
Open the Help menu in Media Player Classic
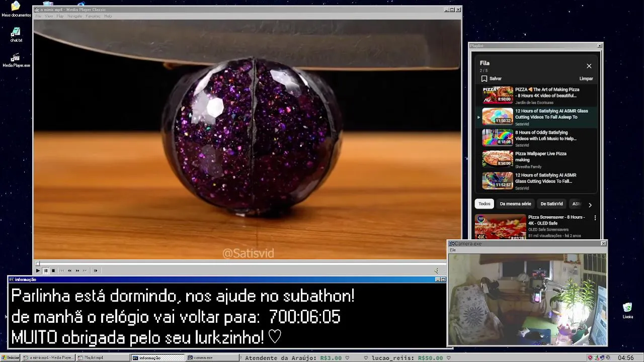pyautogui.click(x=108, y=16)
